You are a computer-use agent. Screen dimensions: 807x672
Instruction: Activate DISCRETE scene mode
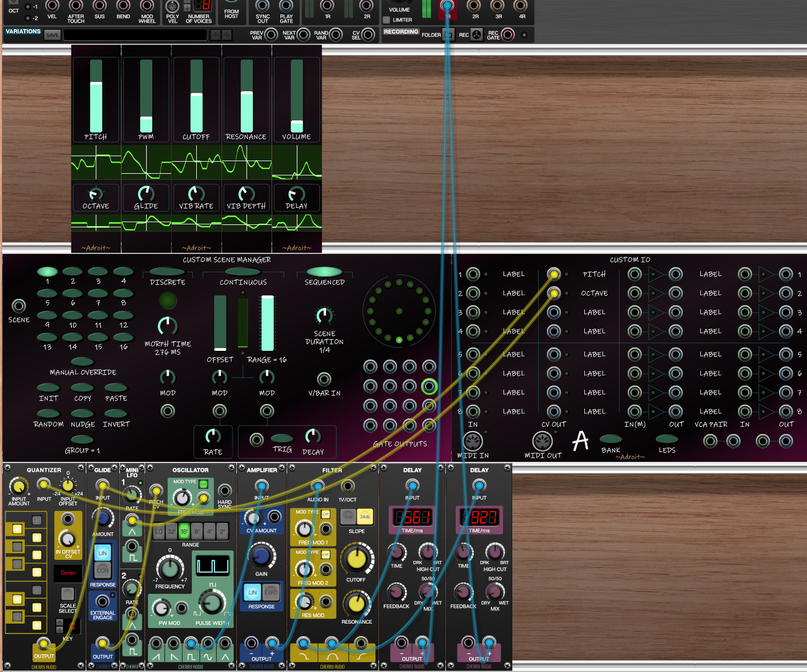point(167,272)
